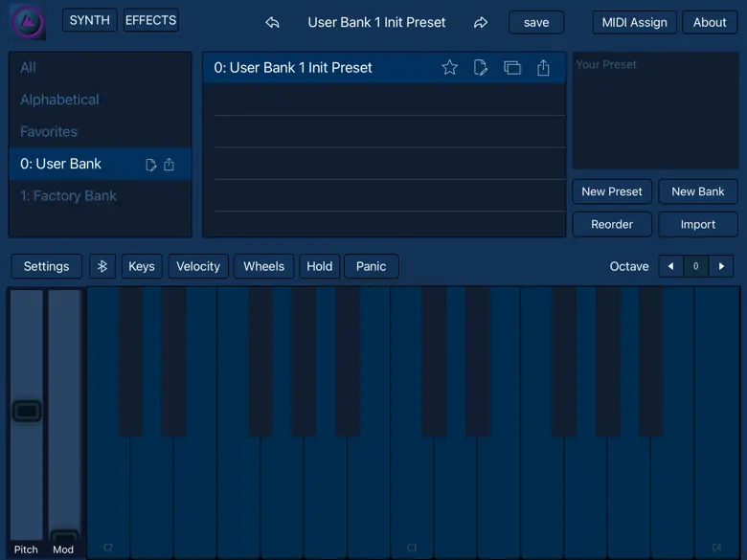The width and height of the screenshot is (747, 560).
Task: Select the Favorites category
Action: [x=49, y=132]
